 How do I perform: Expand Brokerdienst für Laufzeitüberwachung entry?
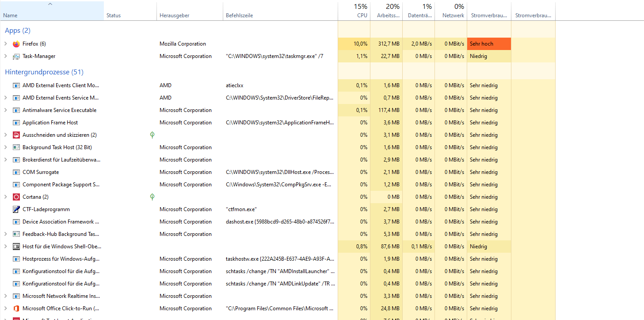(x=6, y=160)
